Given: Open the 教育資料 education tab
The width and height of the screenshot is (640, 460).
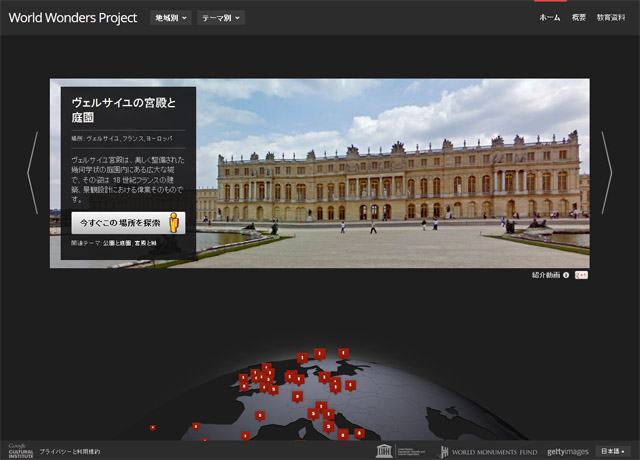Looking at the screenshot, I should [x=611, y=18].
